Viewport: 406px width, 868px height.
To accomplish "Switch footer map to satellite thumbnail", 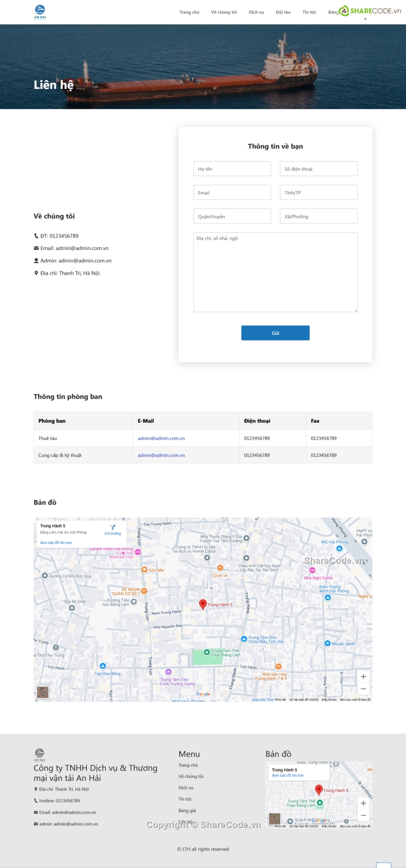I will click(274, 819).
